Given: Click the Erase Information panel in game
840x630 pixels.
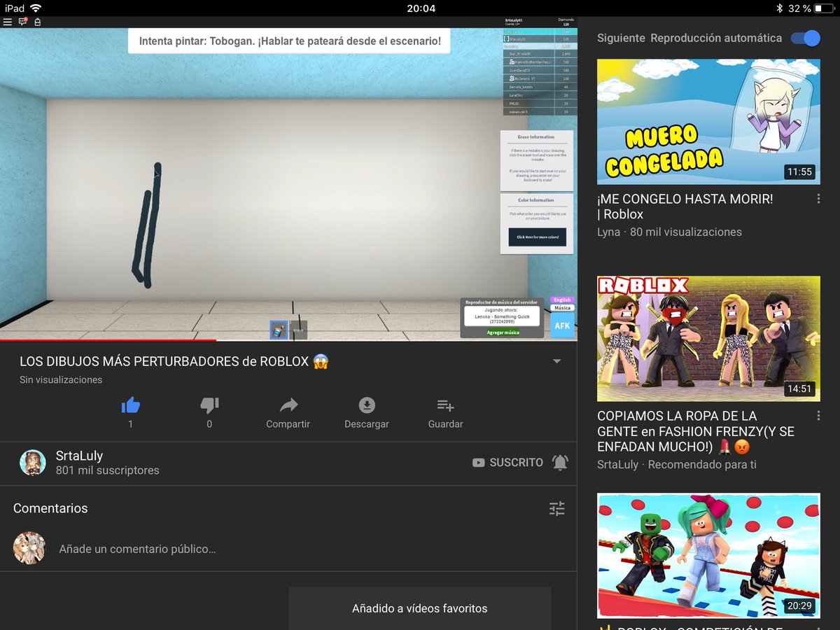Looking at the screenshot, I should [537, 160].
